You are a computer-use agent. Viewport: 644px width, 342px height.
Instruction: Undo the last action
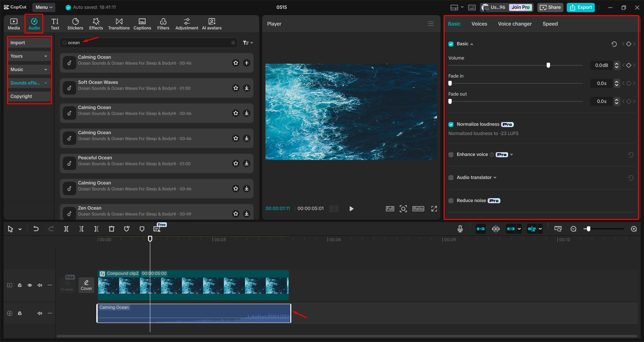tap(36, 229)
